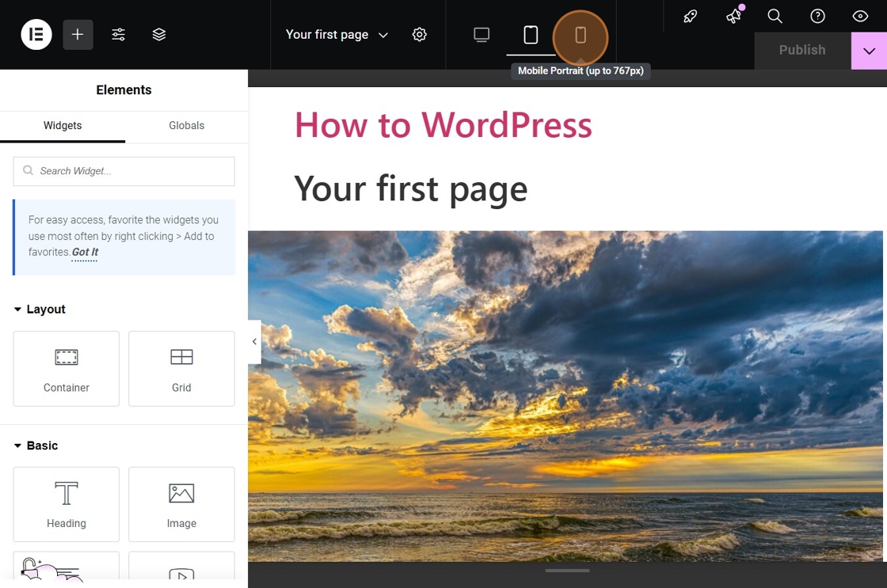
Task: Switch to the Globals tab
Action: click(x=187, y=126)
